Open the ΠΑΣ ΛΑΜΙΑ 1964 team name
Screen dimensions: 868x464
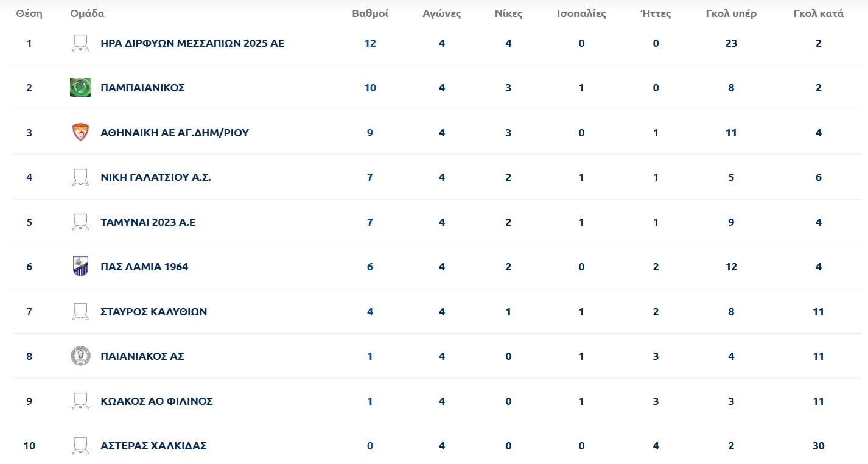click(144, 267)
